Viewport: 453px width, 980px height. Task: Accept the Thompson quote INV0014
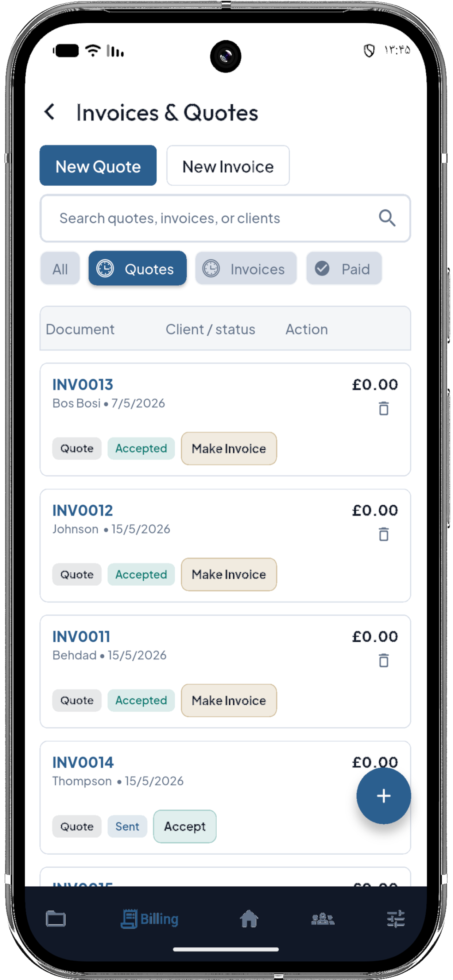click(185, 826)
